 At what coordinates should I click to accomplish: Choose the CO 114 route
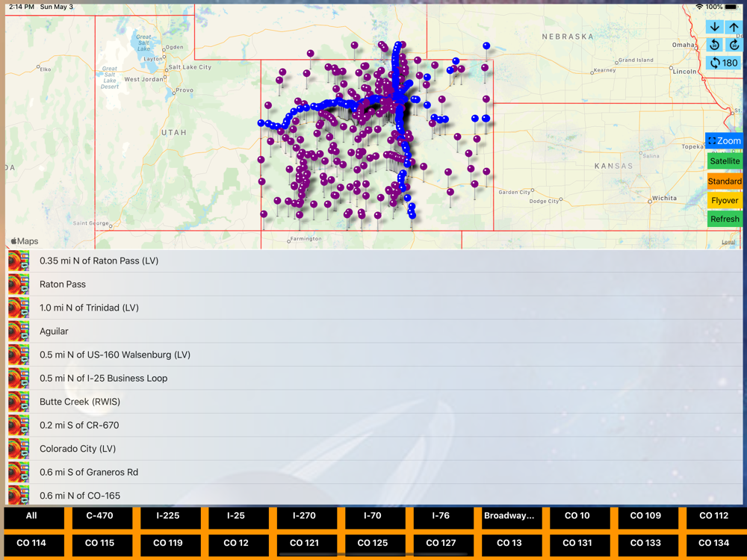(x=34, y=545)
